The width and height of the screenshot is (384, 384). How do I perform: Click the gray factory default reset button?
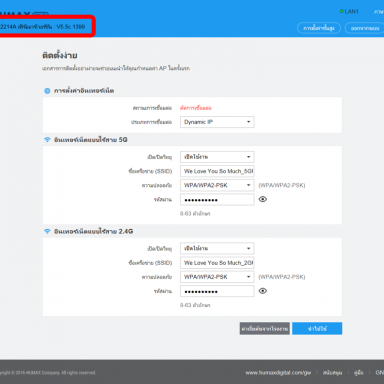click(x=265, y=329)
